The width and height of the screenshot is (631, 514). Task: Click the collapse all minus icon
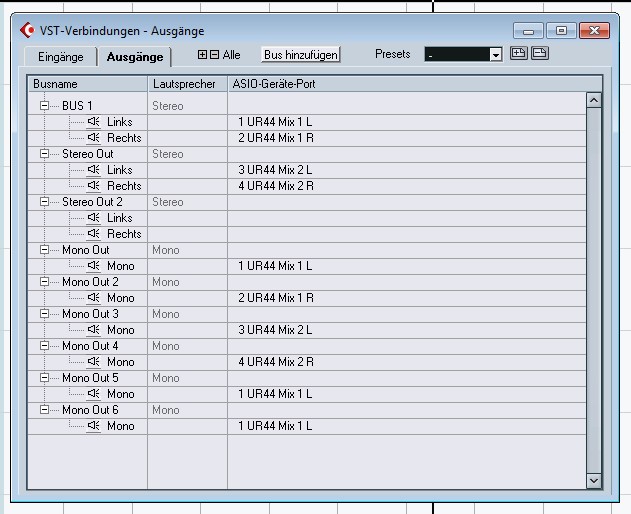click(214, 54)
